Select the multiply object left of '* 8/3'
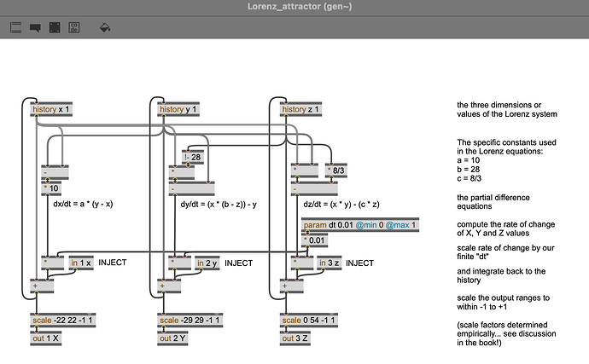The image size is (589, 364). (x=305, y=170)
